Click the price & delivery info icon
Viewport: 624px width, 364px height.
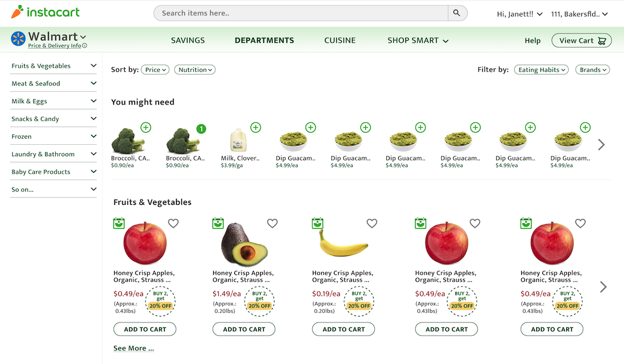85,46
